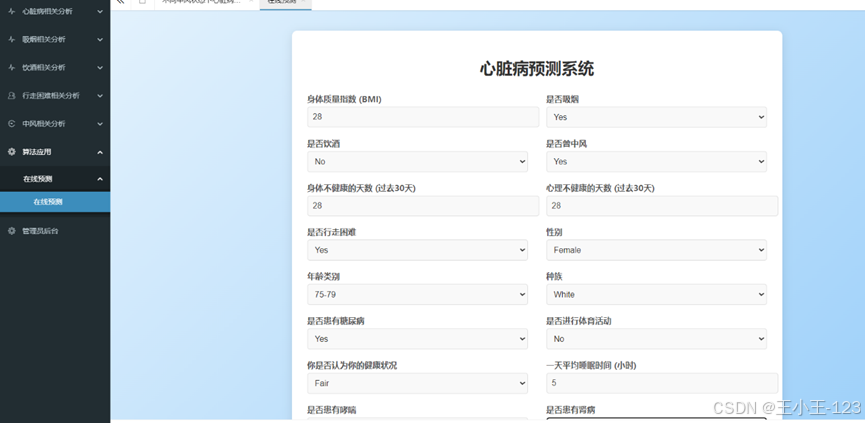This screenshot has height=423, width=865.
Task: Open the 是否患有糖尿病 dropdown
Action: click(x=417, y=339)
